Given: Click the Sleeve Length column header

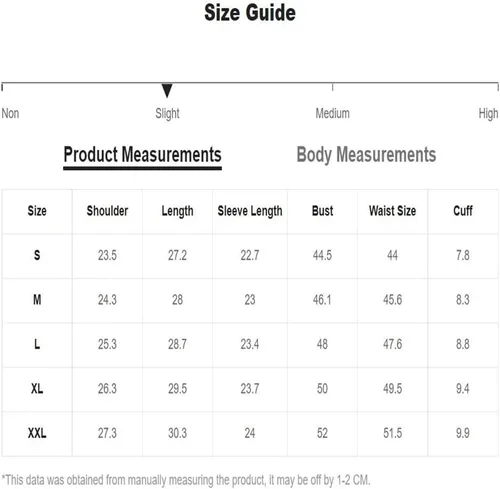Looking at the screenshot, I should 250,211.
